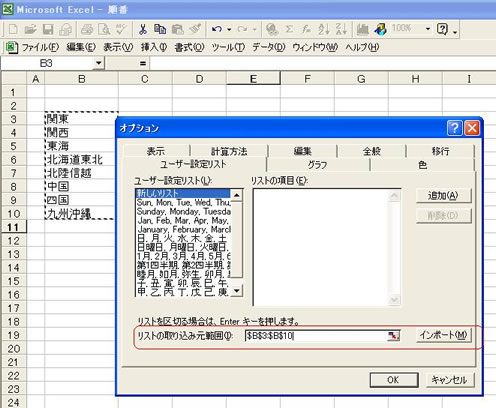
Task: Open the ウィンドウ(W) menu
Action: pyautogui.click(x=315, y=48)
